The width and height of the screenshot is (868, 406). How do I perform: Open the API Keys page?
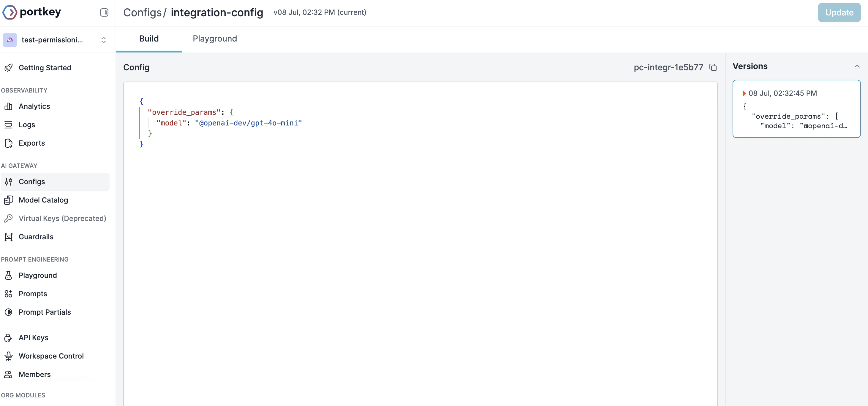point(33,338)
